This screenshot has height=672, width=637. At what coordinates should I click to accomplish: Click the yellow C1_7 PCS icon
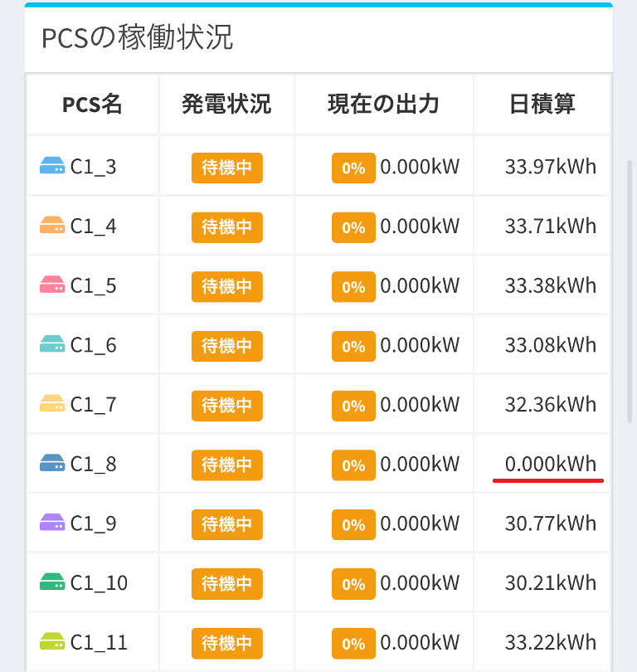[x=52, y=405]
